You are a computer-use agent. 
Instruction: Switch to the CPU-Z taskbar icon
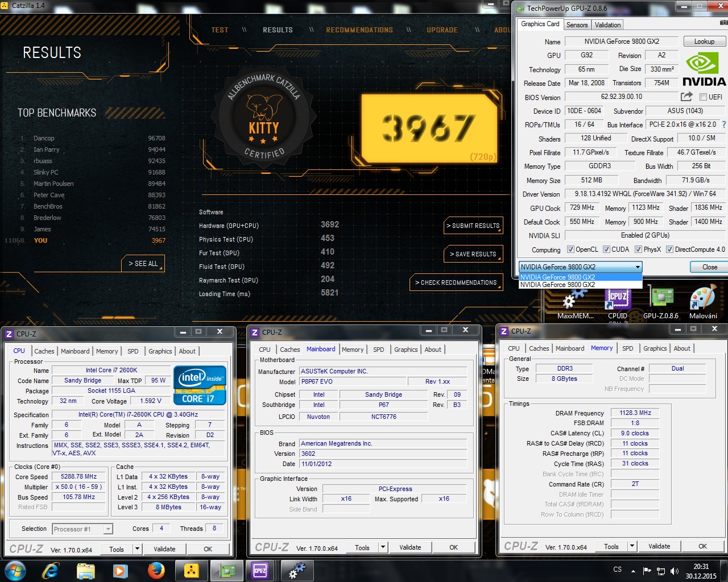pyautogui.click(x=260, y=570)
